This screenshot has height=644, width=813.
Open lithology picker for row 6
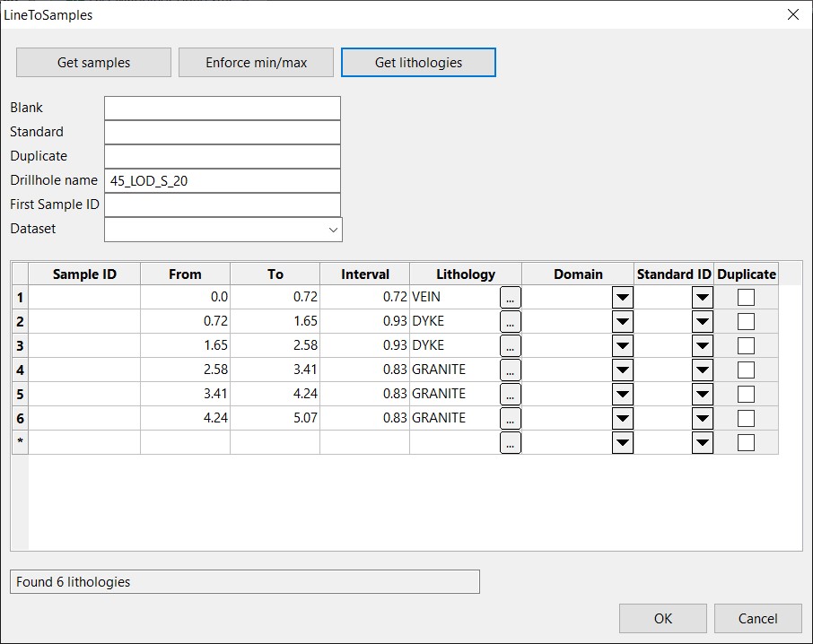[510, 418]
